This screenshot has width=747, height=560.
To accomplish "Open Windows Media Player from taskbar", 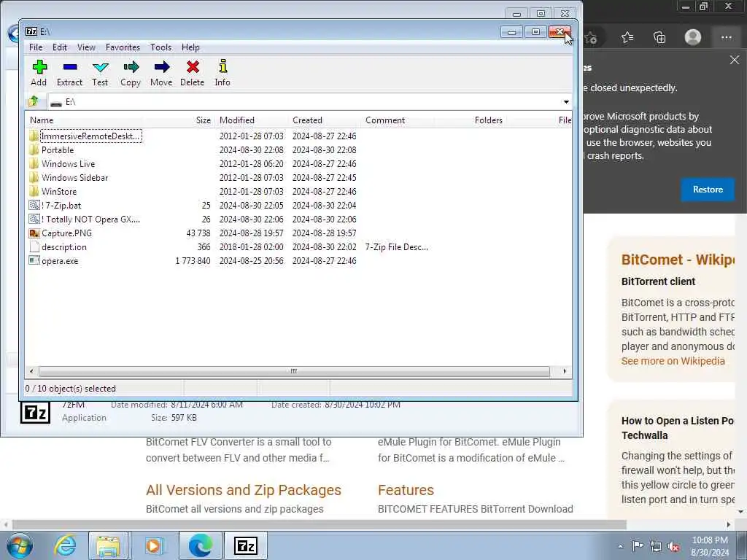I will [x=153, y=545].
